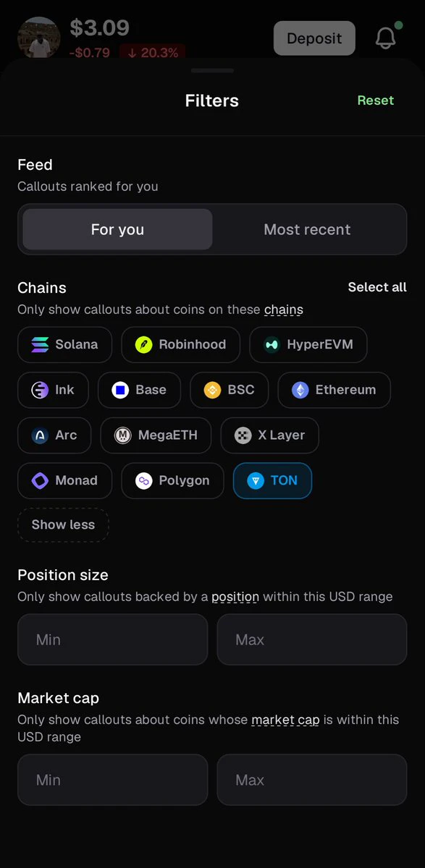Focus the Position size Min field
The width and height of the screenshot is (425, 868).
click(x=112, y=639)
